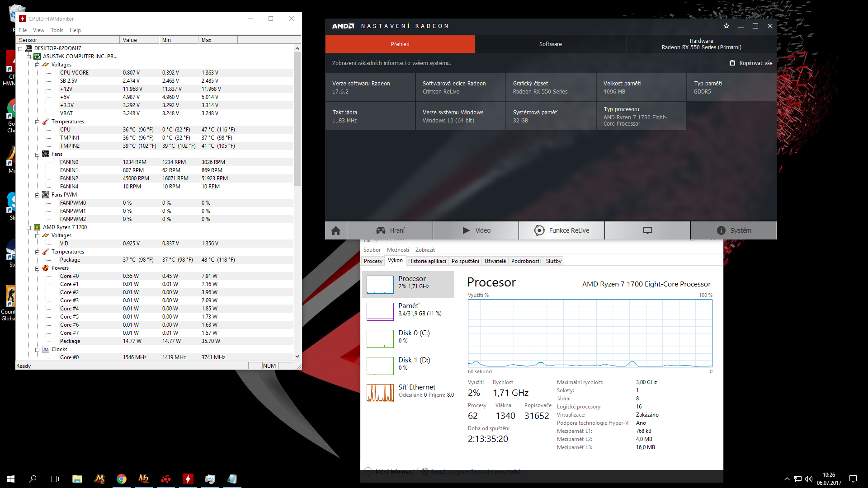Select the Paměť memory thumbnail
This screenshot has height=488, width=868.
pyautogui.click(x=380, y=312)
